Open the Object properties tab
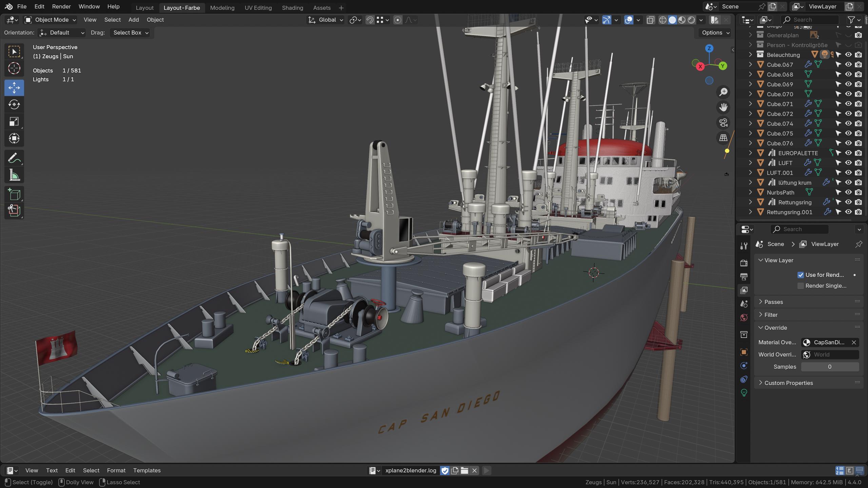This screenshot has width=868, height=488. tap(744, 352)
